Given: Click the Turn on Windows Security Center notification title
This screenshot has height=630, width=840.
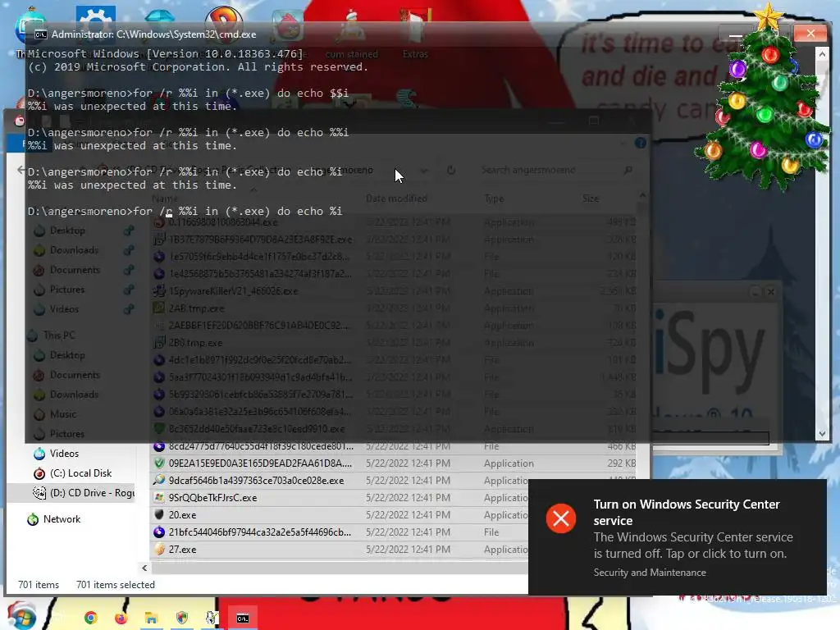Looking at the screenshot, I should click(x=687, y=512).
